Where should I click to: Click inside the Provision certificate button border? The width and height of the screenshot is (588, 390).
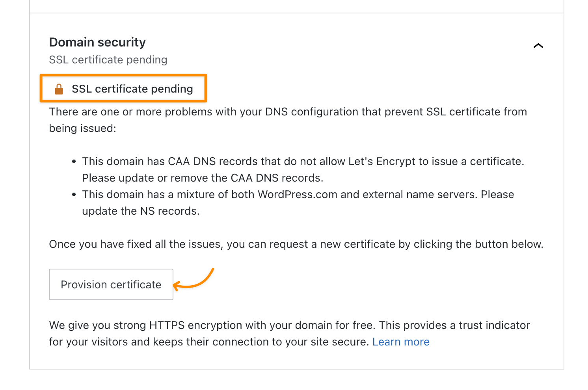coord(111,284)
